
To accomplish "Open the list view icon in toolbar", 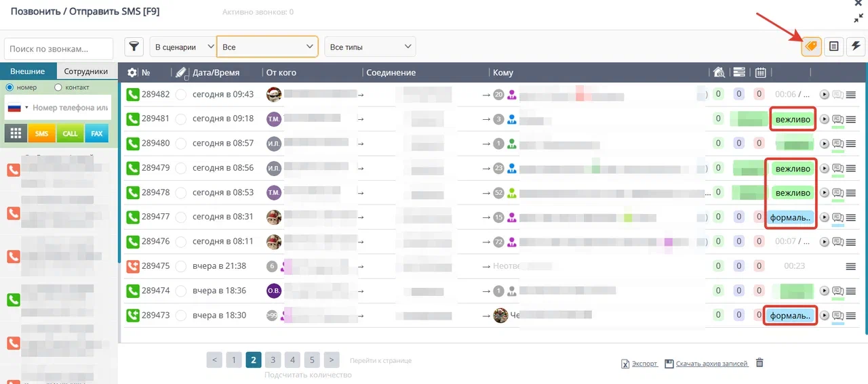I will pos(834,46).
